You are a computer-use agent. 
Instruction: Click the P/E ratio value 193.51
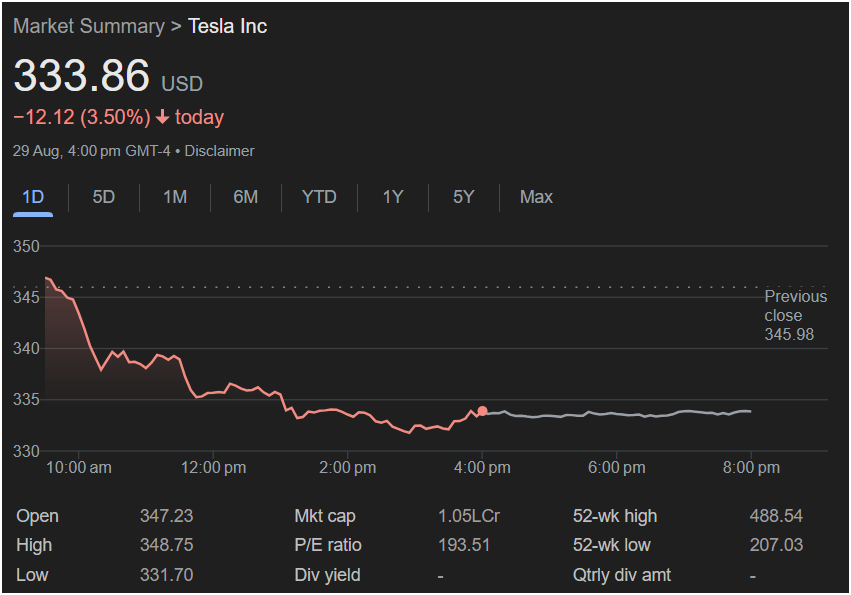tap(464, 545)
